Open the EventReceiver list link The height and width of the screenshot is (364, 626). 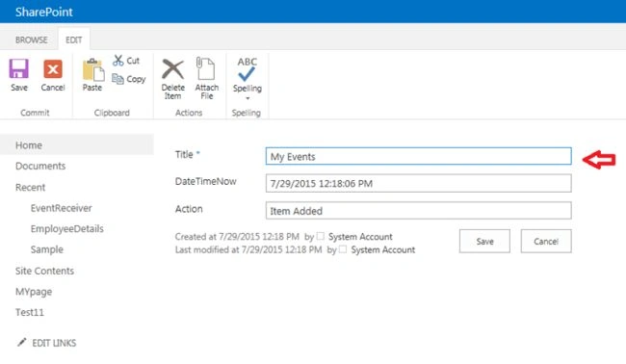click(x=61, y=208)
